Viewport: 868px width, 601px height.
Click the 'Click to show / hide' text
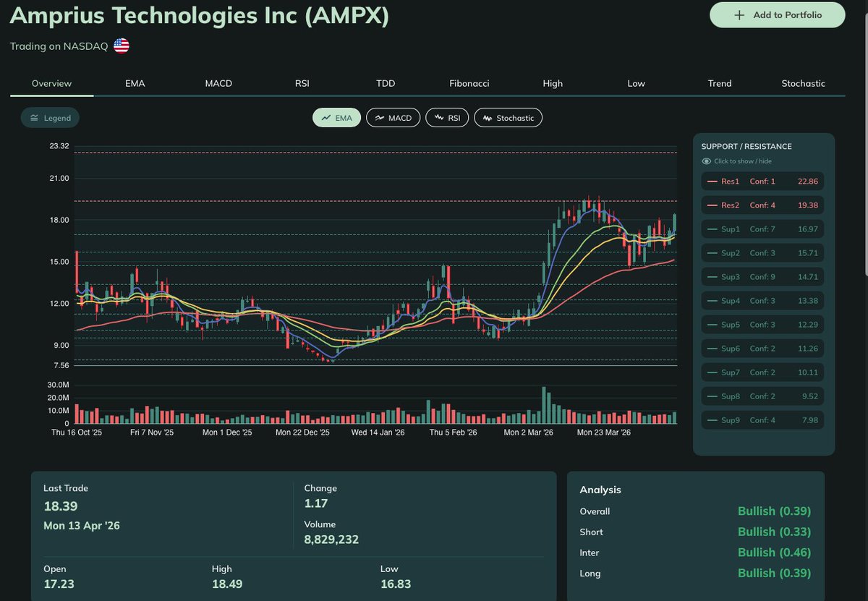pos(742,161)
